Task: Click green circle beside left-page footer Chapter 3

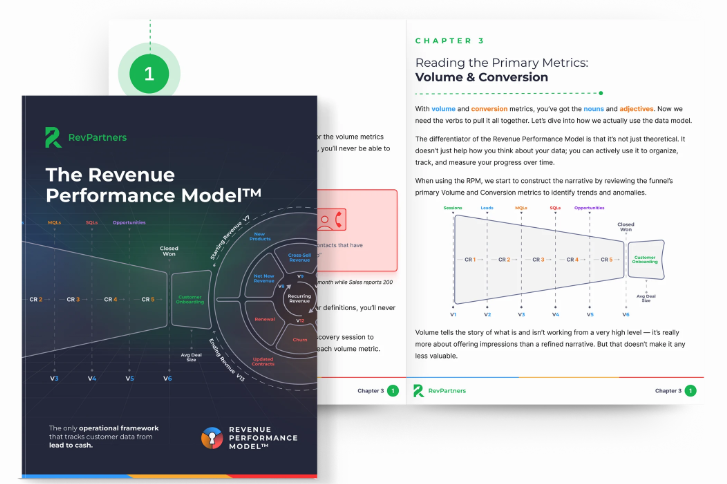Action: (393, 391)
